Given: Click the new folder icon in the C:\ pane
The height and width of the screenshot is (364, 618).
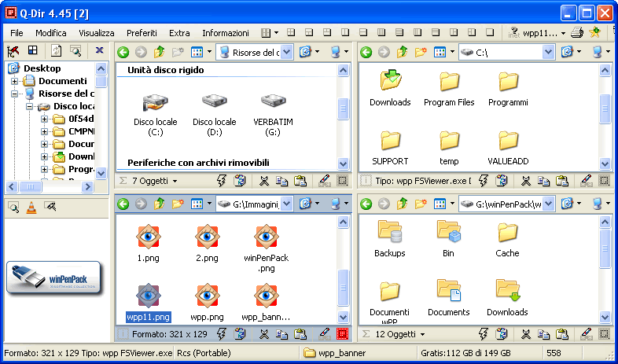Looking at the screenshot, I should (x=421, y=52).
